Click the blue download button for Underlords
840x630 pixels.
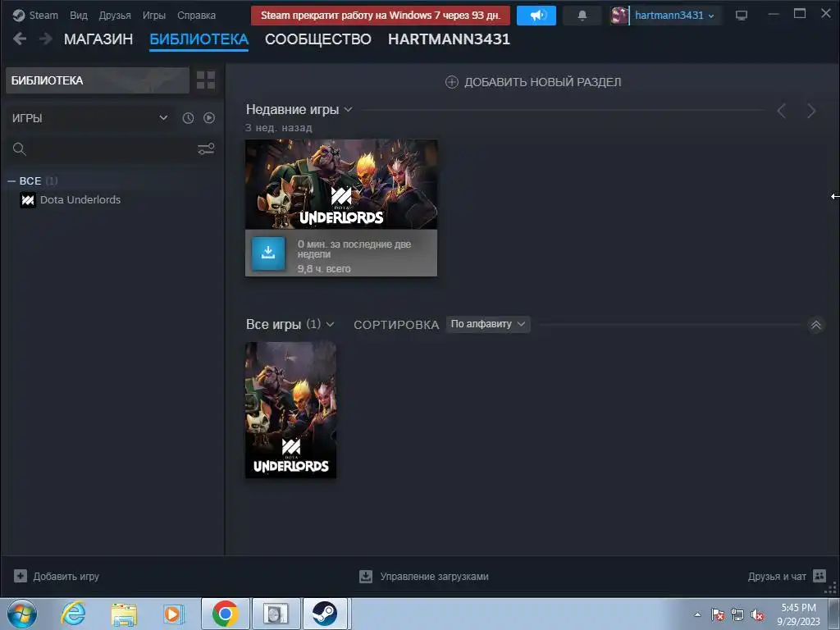pos(268,253)
